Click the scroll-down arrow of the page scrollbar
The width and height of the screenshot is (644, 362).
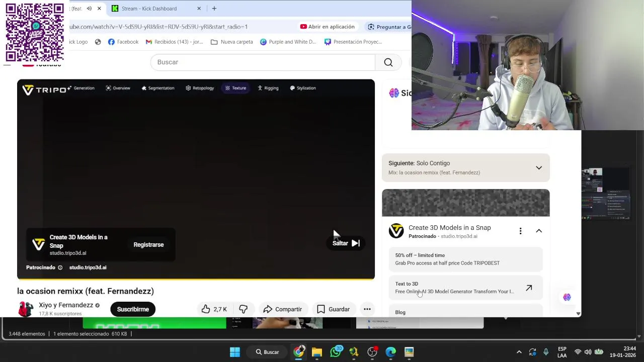(x=578, y=314)
